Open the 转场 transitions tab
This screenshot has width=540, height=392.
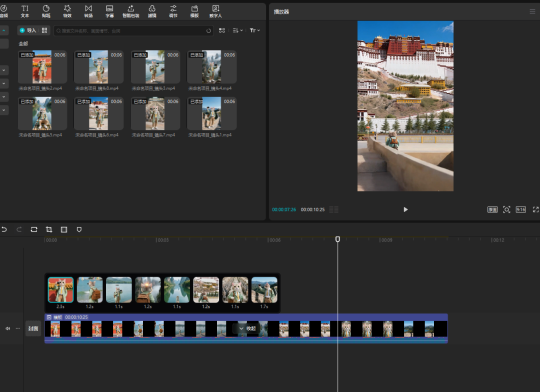(88, 11)
